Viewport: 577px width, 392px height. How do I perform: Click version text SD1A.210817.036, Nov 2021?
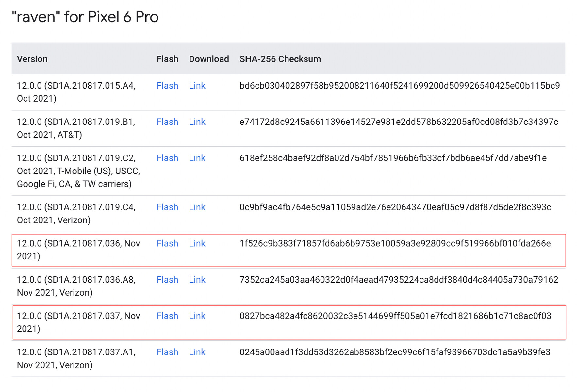point(78,250)
